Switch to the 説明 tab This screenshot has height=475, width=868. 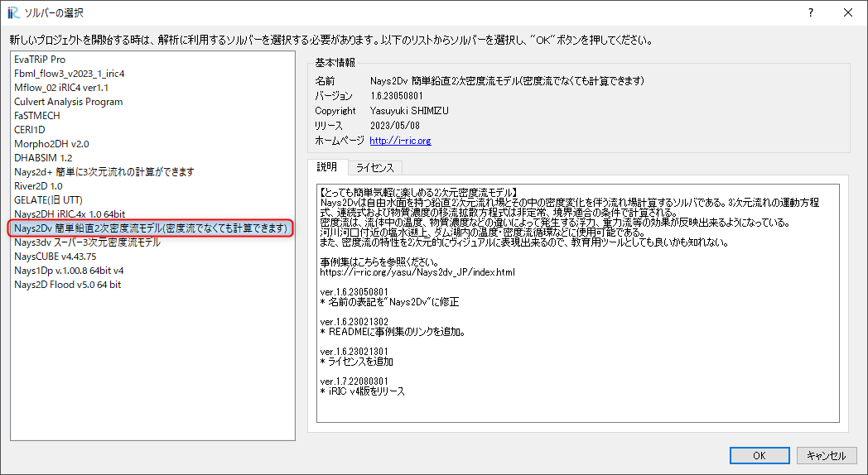326,167
